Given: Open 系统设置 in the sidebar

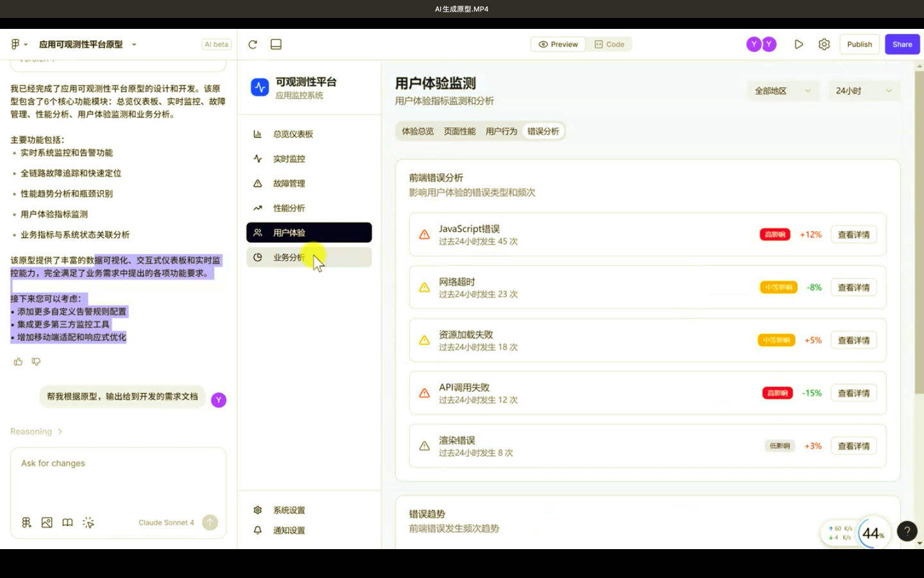Looking at the screenshot, I should tap(309, 511).
